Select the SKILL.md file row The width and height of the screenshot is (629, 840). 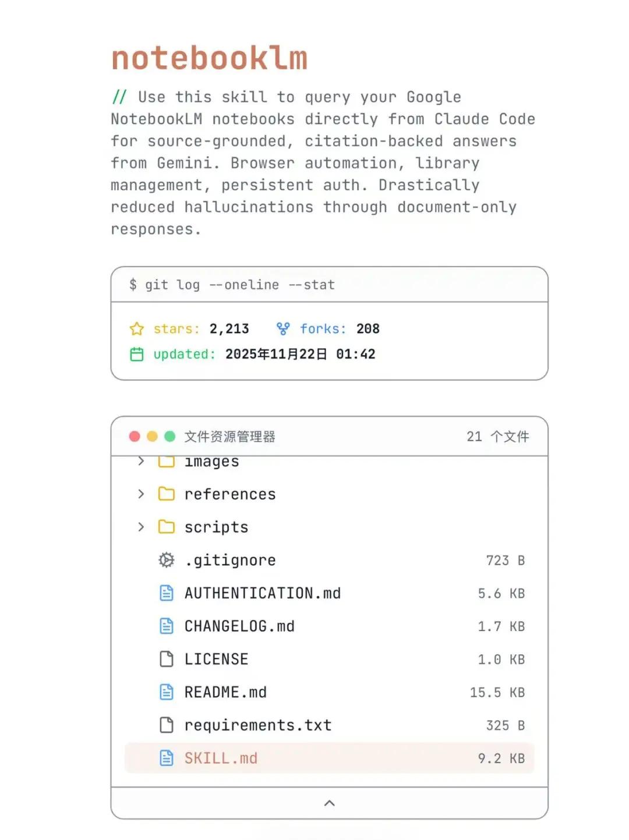[329, 758]
